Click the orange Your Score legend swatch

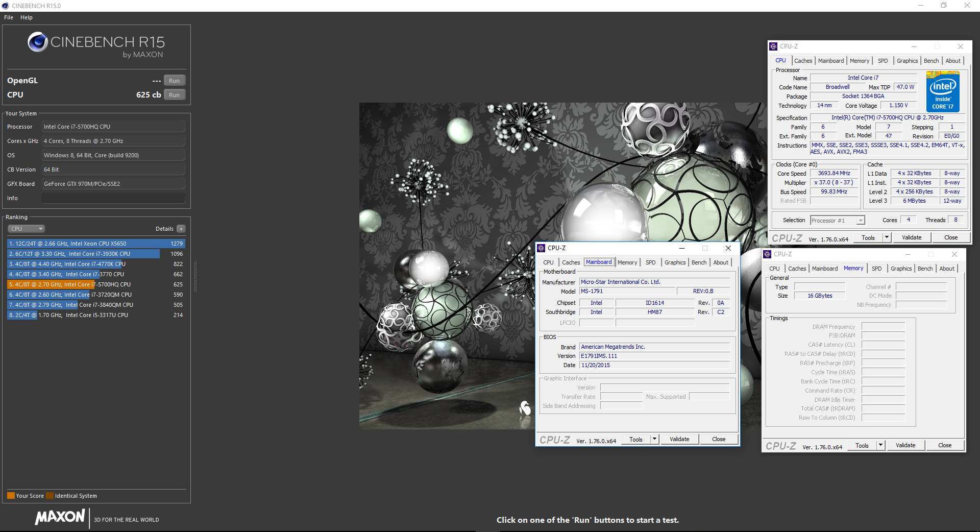11,496
